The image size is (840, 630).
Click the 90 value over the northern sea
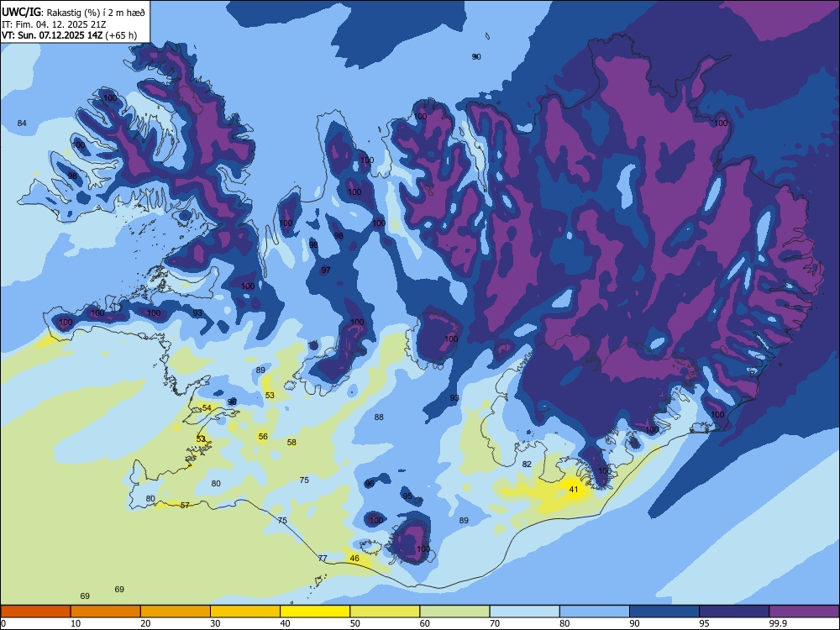pyautogui.click(x=476, y=57)
